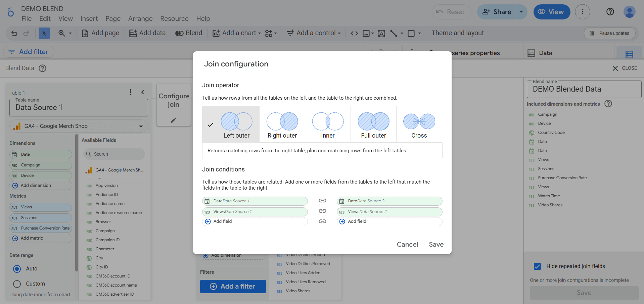This screenshot has height=304, width=644.
Task: Cancel the join configuration dialog
Action: point(407,244)
